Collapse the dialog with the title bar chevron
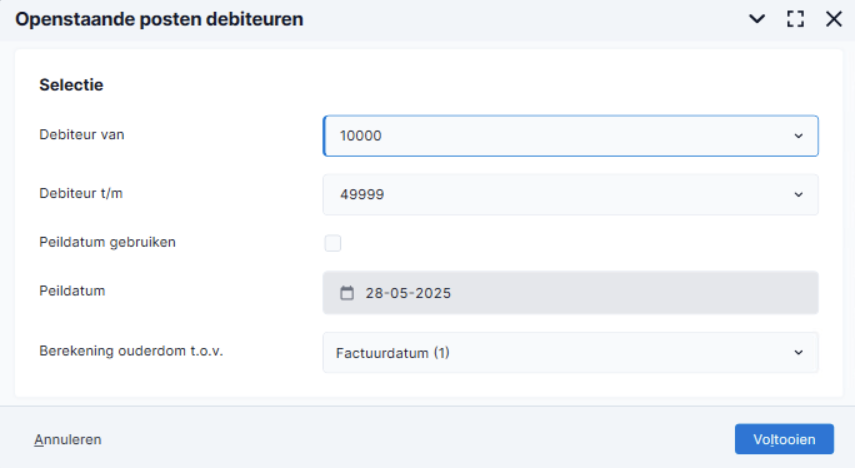855x468 pixels. (x=757, y=19)
